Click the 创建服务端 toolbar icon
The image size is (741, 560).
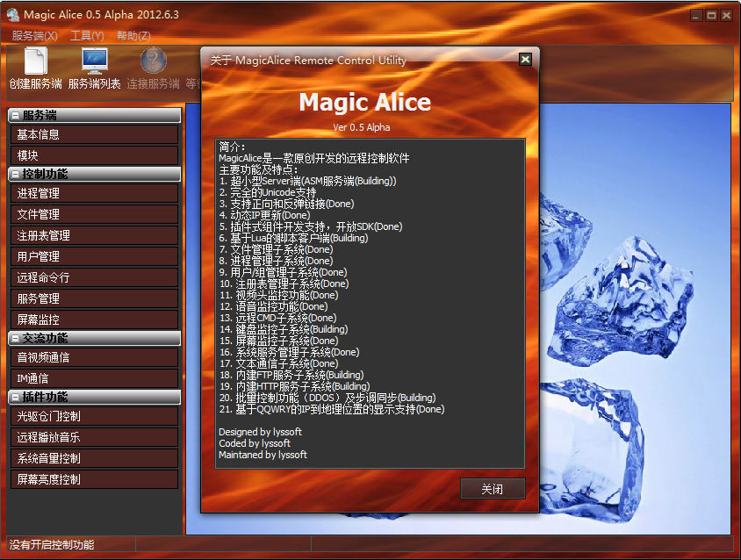(36, 61)
